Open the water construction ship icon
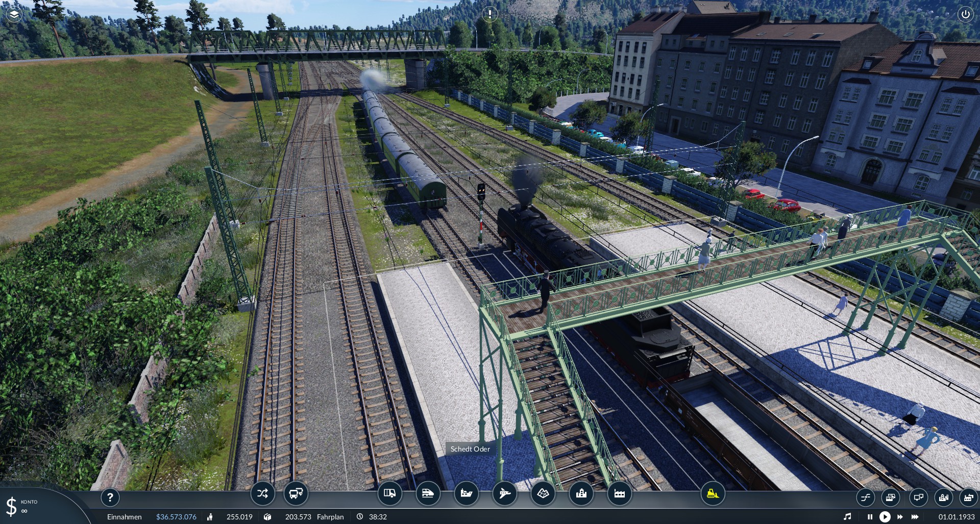This screenshot has width=980, height=524. [x=467, y=493]
